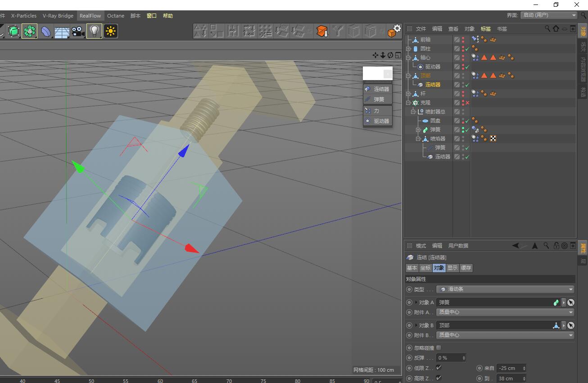Add a camera object
The width and height of the screenshot is (588, 383).
click(x=78, y=31)
